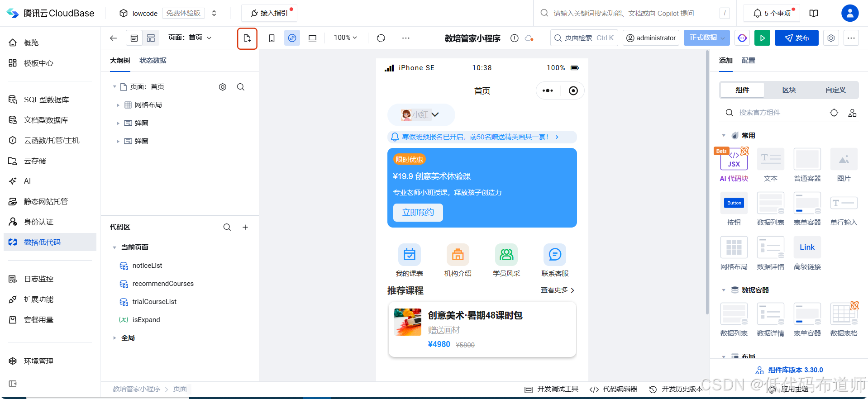
Task: Collapse the 当前页面 section
Action: point(114,247)
